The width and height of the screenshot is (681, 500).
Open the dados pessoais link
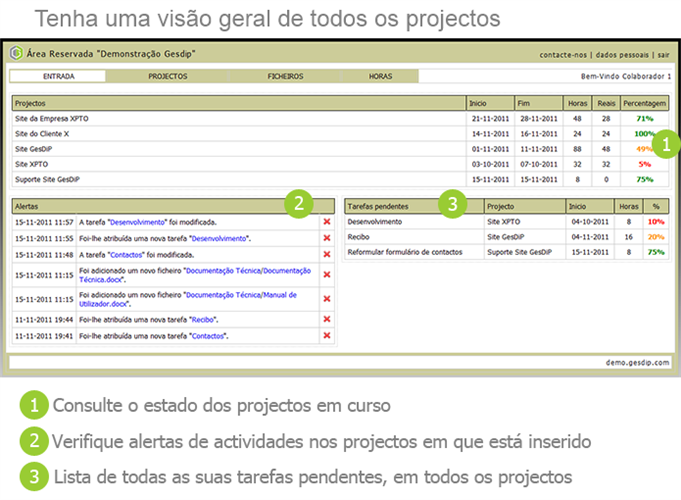click(x=620, y=54)
